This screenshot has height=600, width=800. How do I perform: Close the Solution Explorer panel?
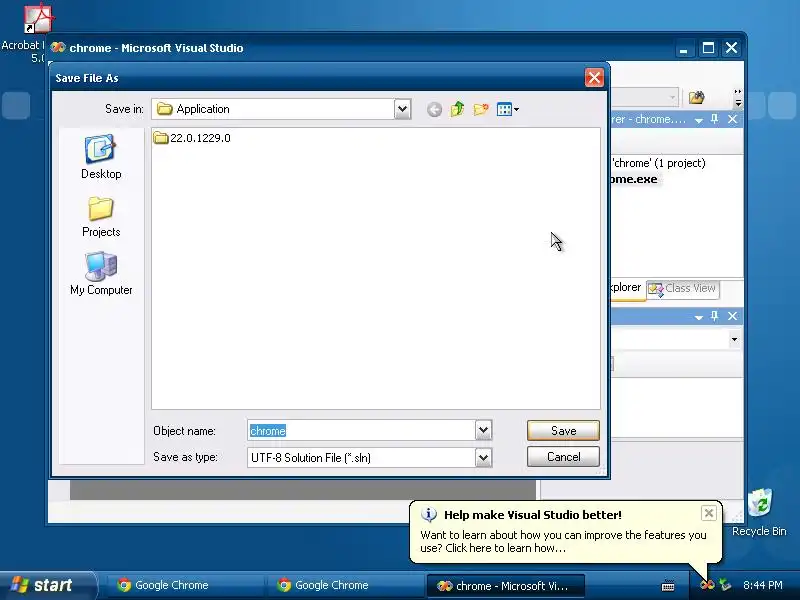coord(733,119)
